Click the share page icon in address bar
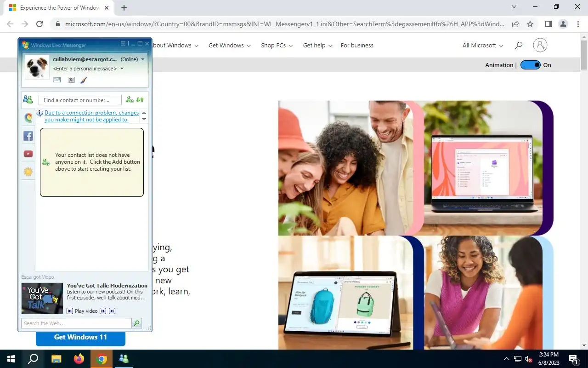The image size is (588, 368). pyautogui.click(x=515, y=24)
